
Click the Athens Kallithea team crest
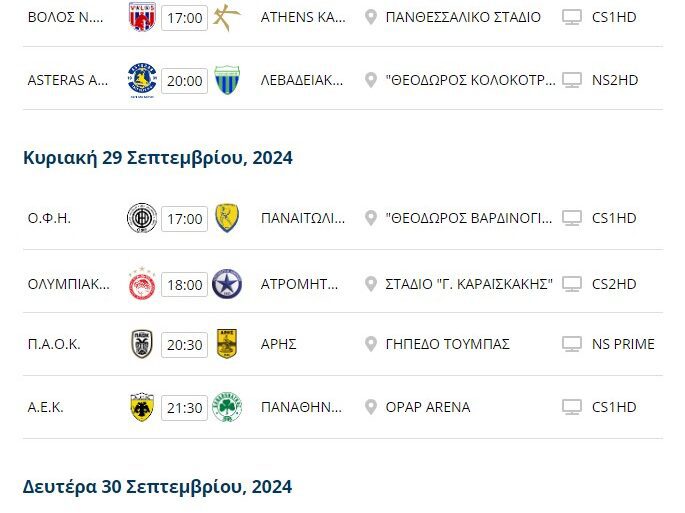(227, 17)
